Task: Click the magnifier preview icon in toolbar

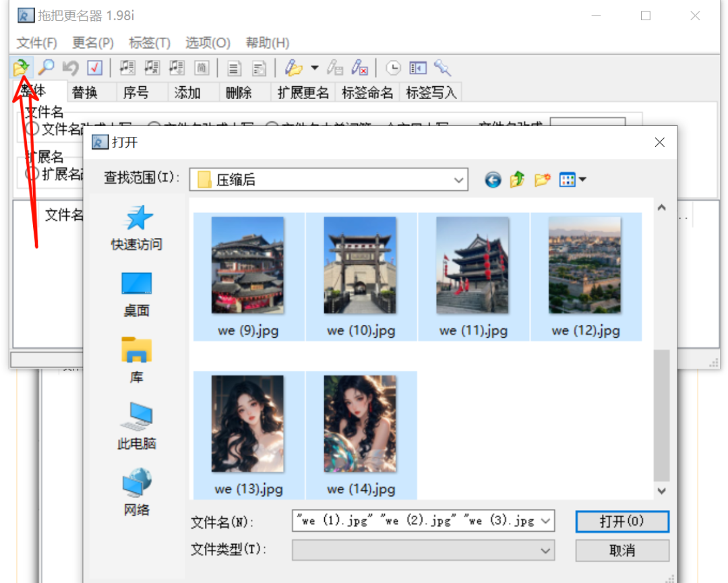Action: pos(46,68)
